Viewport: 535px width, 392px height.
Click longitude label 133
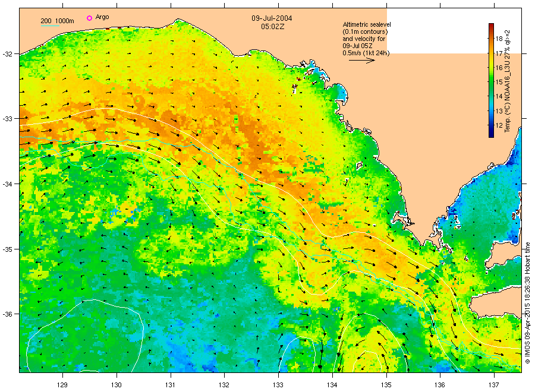(278, 385)
